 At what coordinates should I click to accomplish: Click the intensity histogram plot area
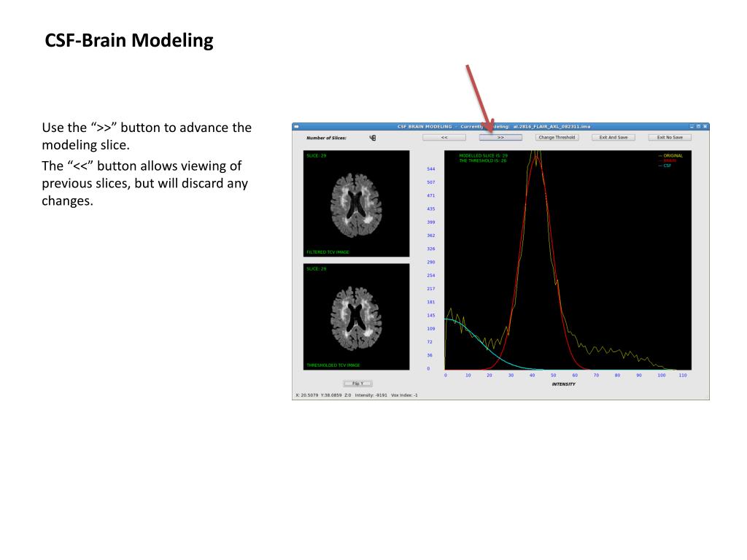pyautogui.click(x=568, y=260)
